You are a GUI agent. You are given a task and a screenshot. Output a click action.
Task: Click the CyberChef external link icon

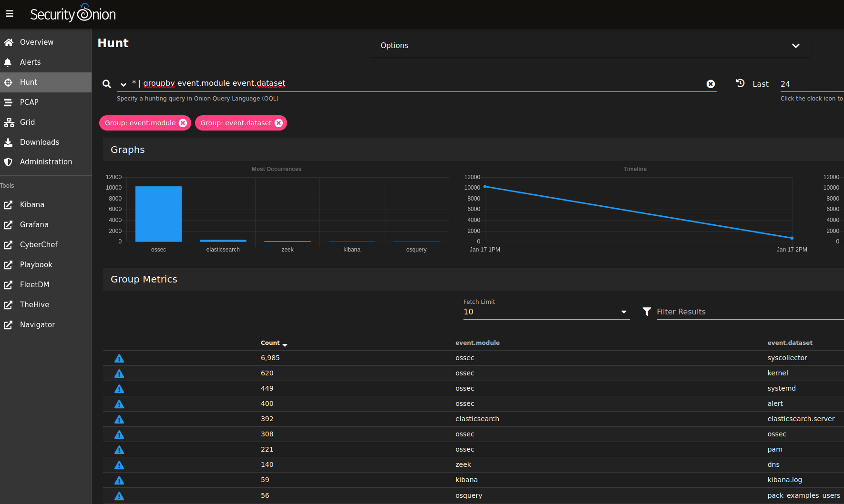tap(8, 245)
